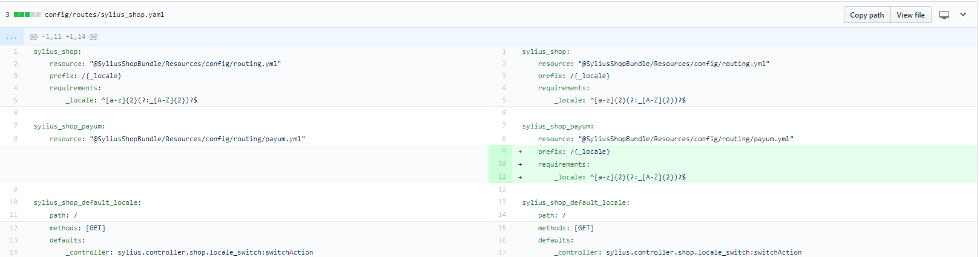Click green line number 9
The height and width of the screenshot is (257, 980).
[x=501, y=152]
